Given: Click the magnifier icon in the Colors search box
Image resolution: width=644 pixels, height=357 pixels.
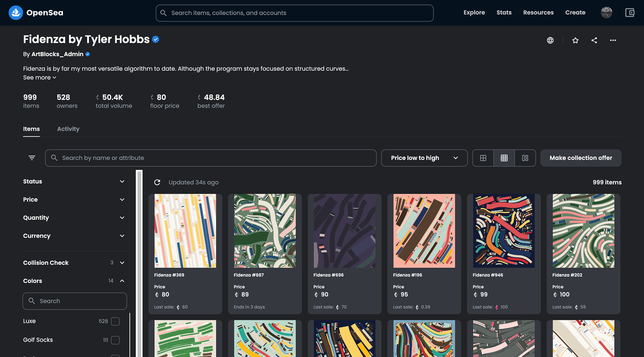Looking at the screenshot, I should tap(32, 301).
